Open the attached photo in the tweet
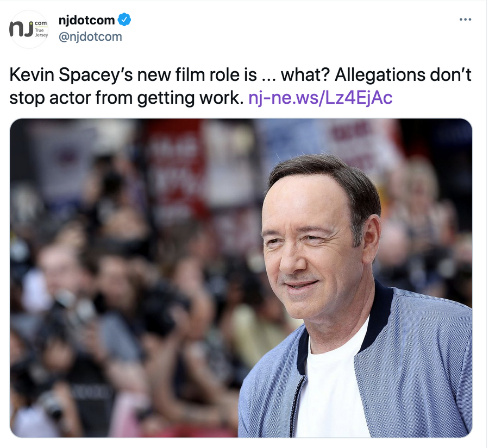This screenshot has width=489, height=448. [241, 278]
